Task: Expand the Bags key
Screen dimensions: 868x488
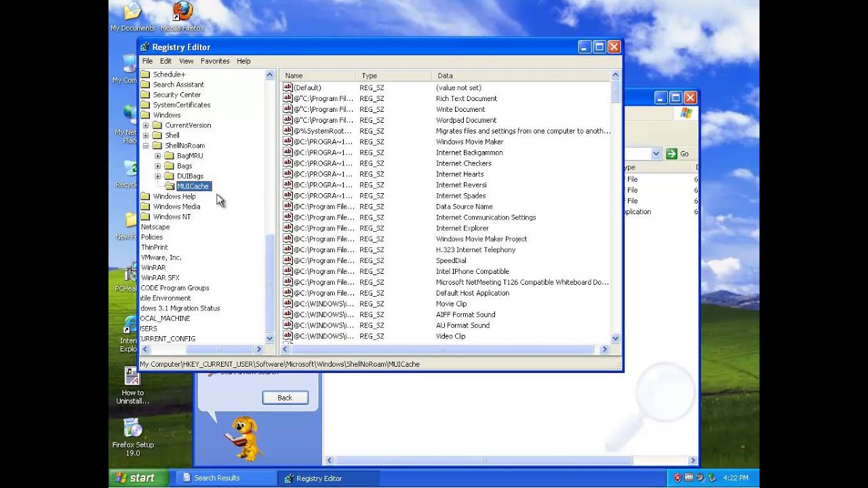Action: 158,166
